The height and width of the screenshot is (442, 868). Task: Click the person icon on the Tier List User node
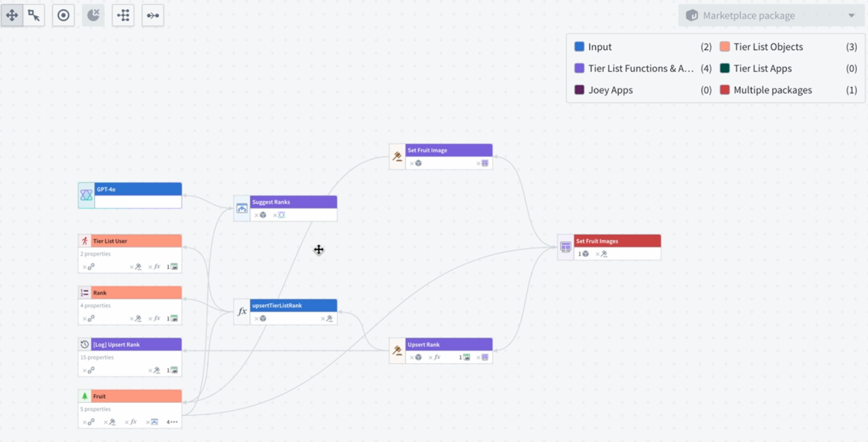84,241
